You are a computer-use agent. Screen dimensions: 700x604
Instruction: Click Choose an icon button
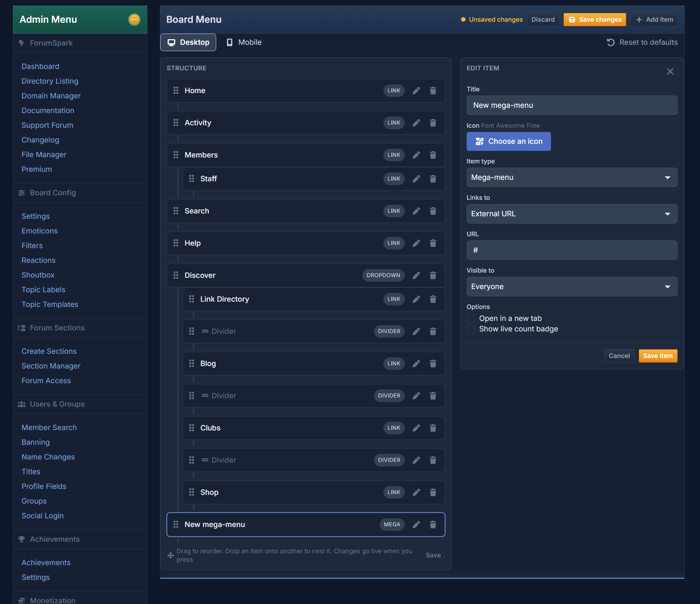tap(509, 141)
